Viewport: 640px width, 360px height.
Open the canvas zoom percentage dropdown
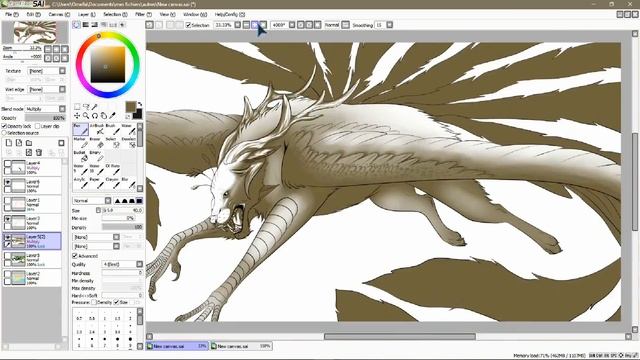(x=238, y=25)
